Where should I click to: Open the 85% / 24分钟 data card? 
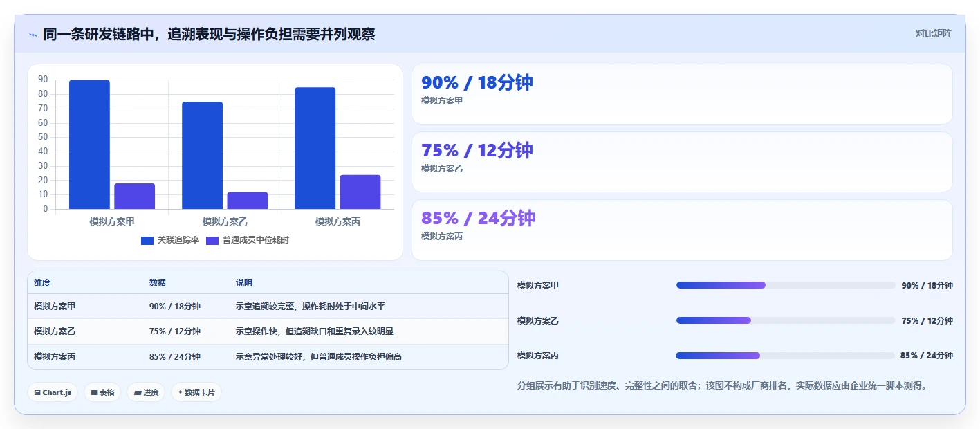pyautogui.click(x=682, y=230)
